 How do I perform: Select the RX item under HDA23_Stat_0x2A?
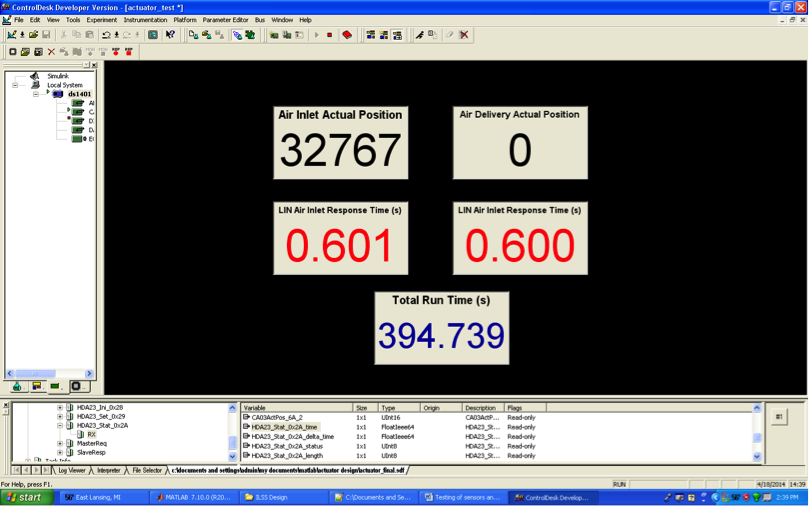[x=91, y=434]
